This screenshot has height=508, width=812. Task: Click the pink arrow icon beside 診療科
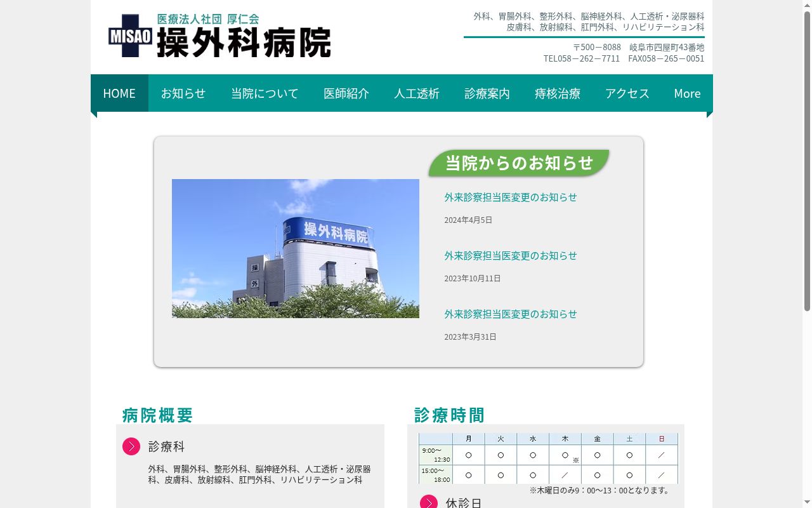(x=131, y=446)
